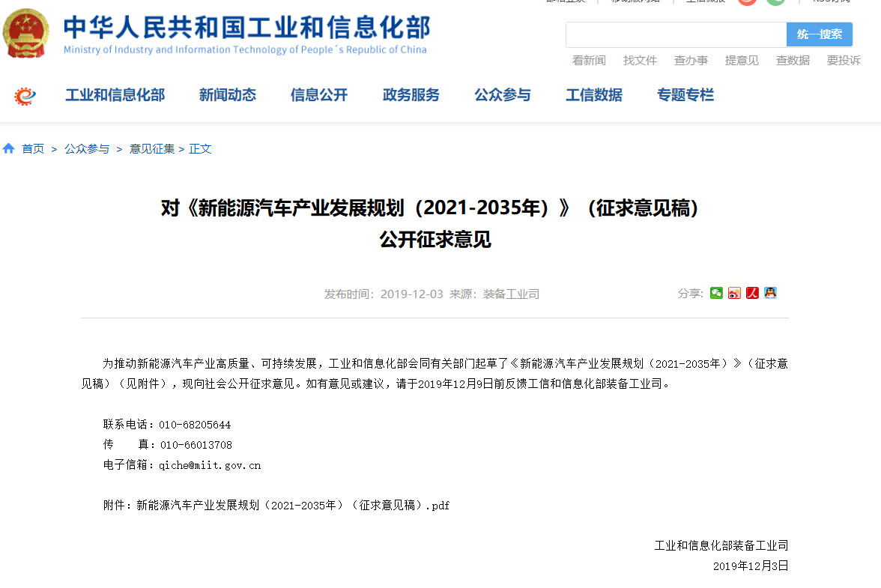Open the 信息公开 menu
Screen dimensions: 881x588
[x=319, y=95]
